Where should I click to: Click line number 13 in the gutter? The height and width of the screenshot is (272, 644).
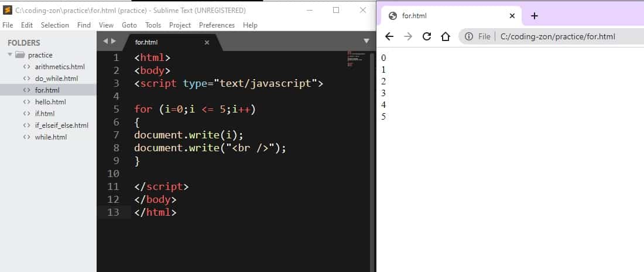[114, 212]
